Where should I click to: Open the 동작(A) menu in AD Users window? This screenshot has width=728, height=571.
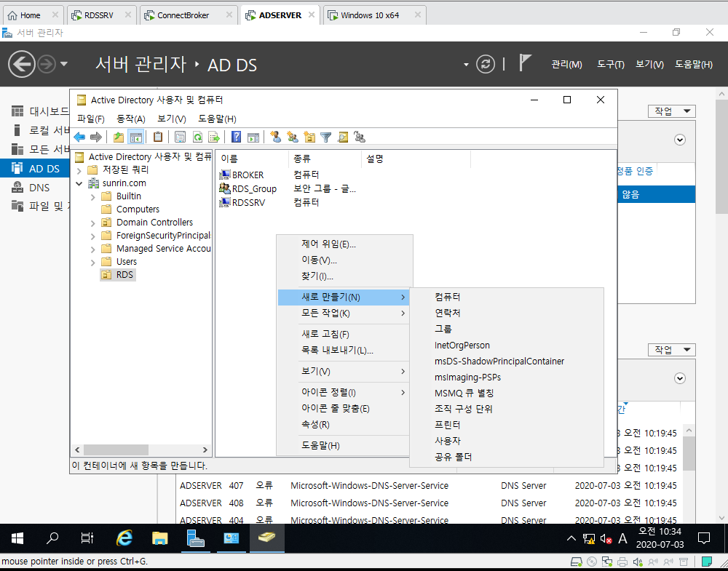click(x=131, y=119)
